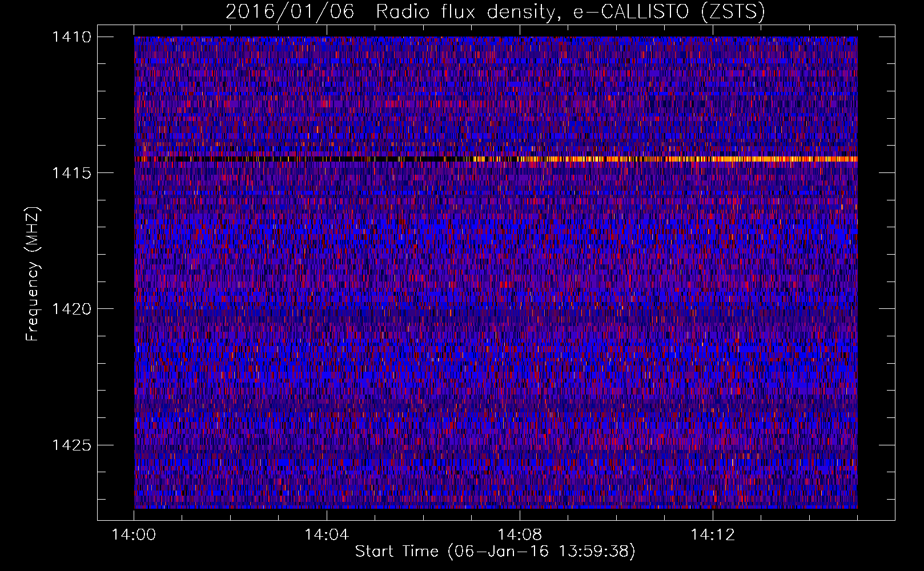Click the '14:08' time axis label
The width and height of the screenshot is (924, 571).
[x=520, y=534]
